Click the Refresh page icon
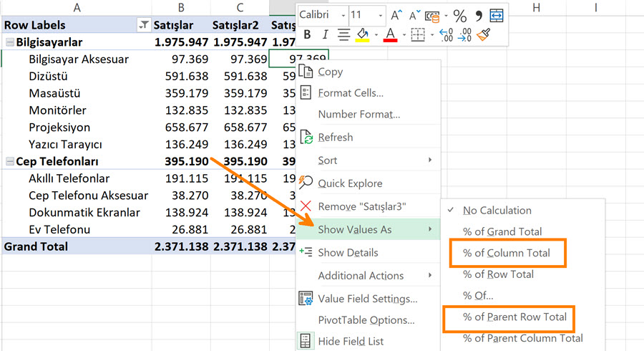644x351 pixels. point(306,137)
